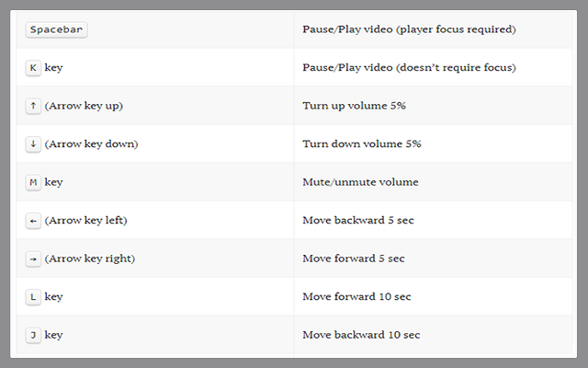This screenshot has height=368, width=588.
Task: Click the K key badge
Action: click(x=34, y=68)
